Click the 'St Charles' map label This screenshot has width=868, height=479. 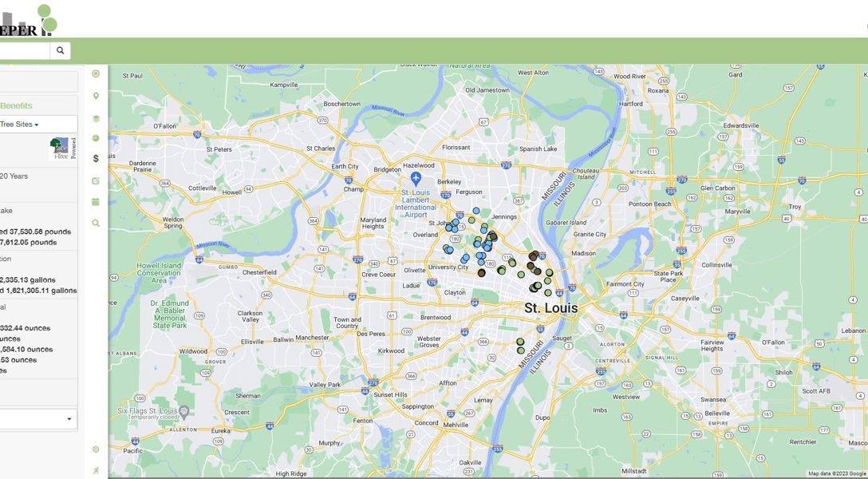pyautogui.click(x=321, y=148)
